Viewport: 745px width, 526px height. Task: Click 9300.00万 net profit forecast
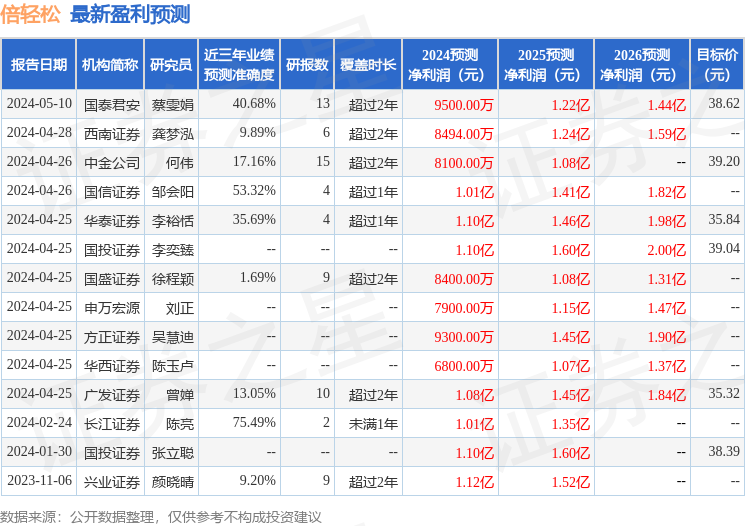tap(464, 337)
